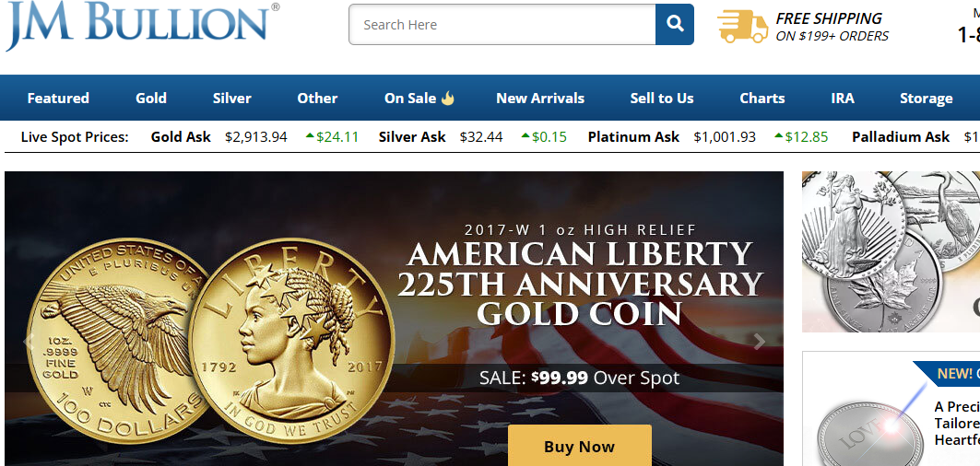Expand the Featured menu
The height and width of the screenshot is (466, 980).
pos(58,98)
